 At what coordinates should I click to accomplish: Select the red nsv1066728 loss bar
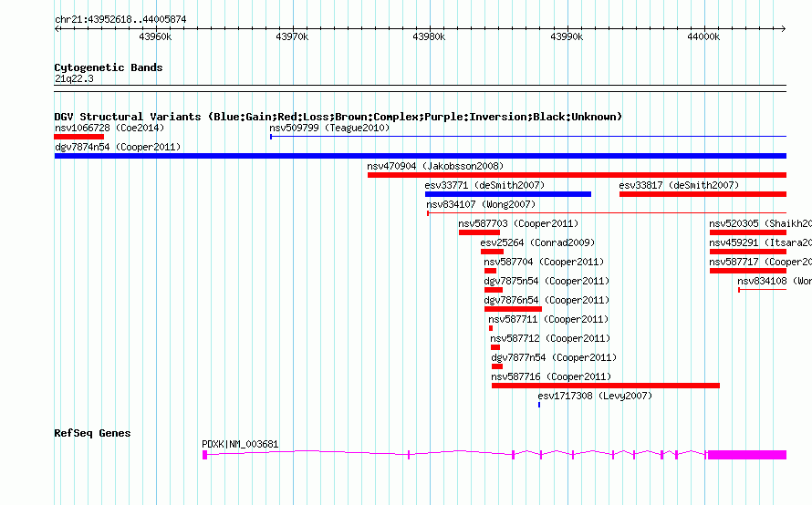(79, 137)
